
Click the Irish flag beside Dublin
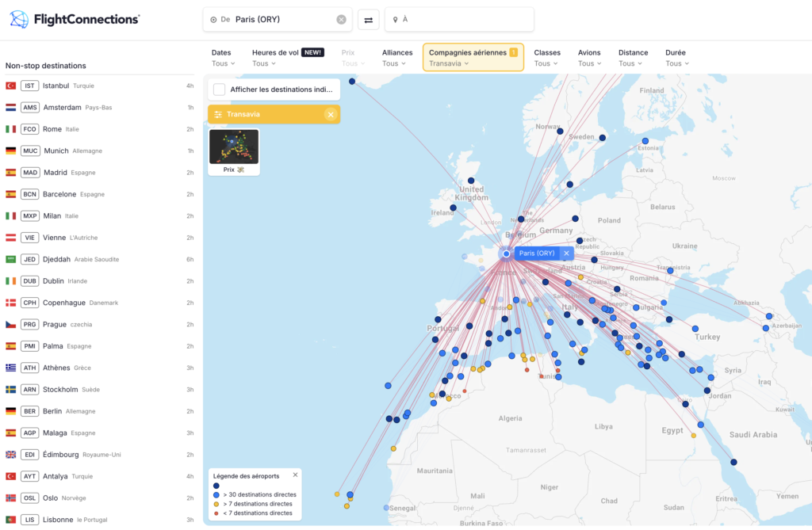[11, 281]
